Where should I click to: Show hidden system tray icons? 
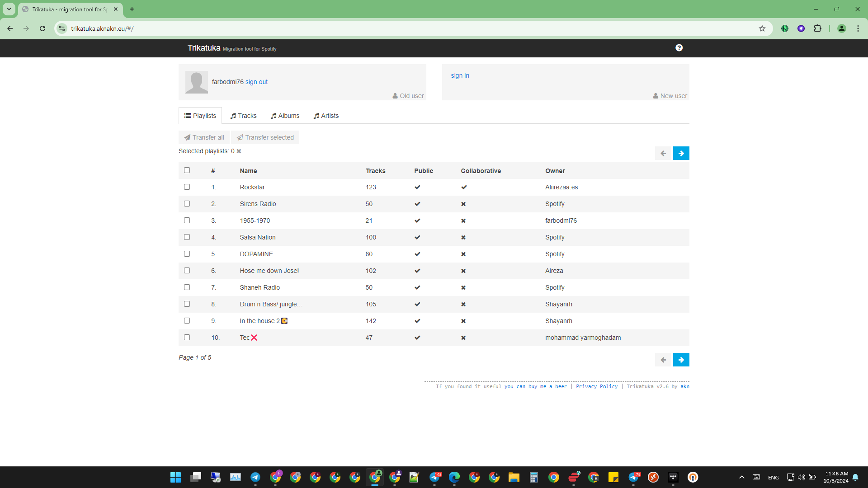point(742,477)
